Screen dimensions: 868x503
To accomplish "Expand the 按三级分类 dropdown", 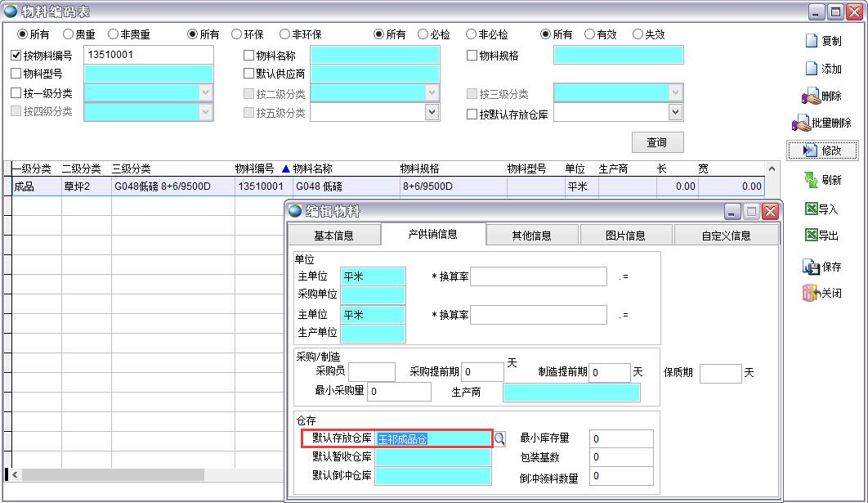I will [675, 93].
